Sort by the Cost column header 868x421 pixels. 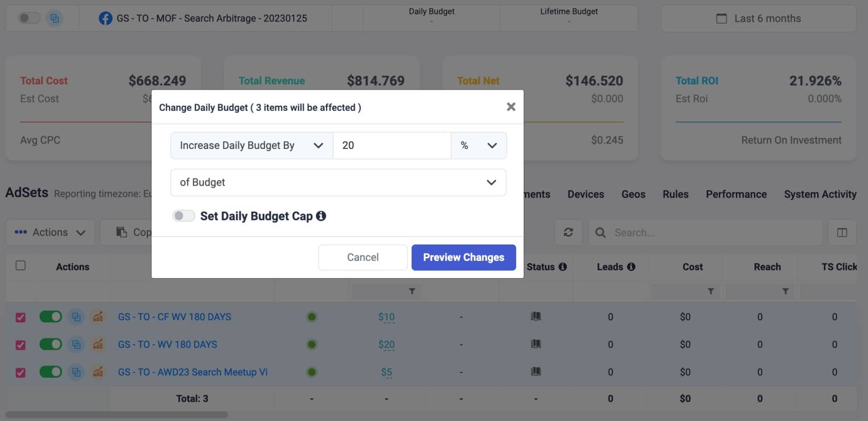pyautogui.click(x=692, y=267)
